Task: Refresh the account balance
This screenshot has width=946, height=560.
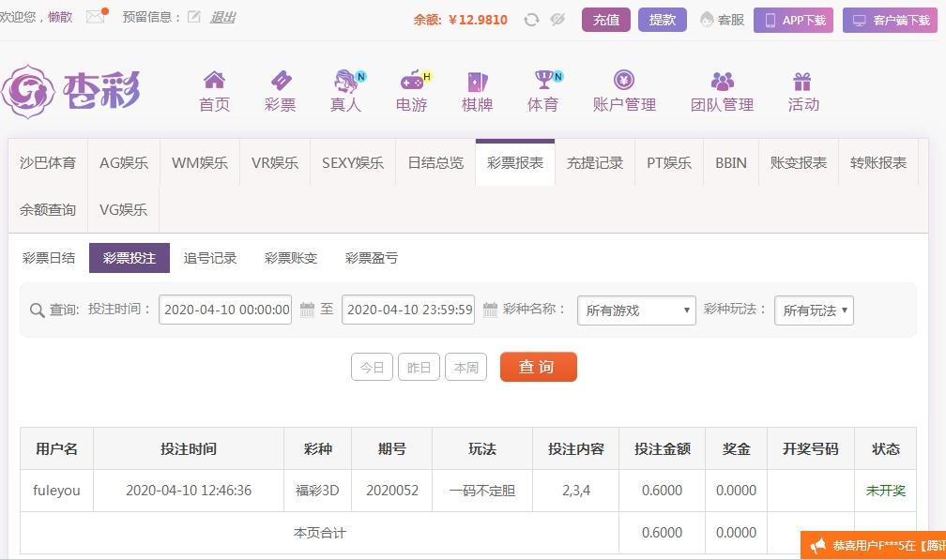Action: (531, 20)
